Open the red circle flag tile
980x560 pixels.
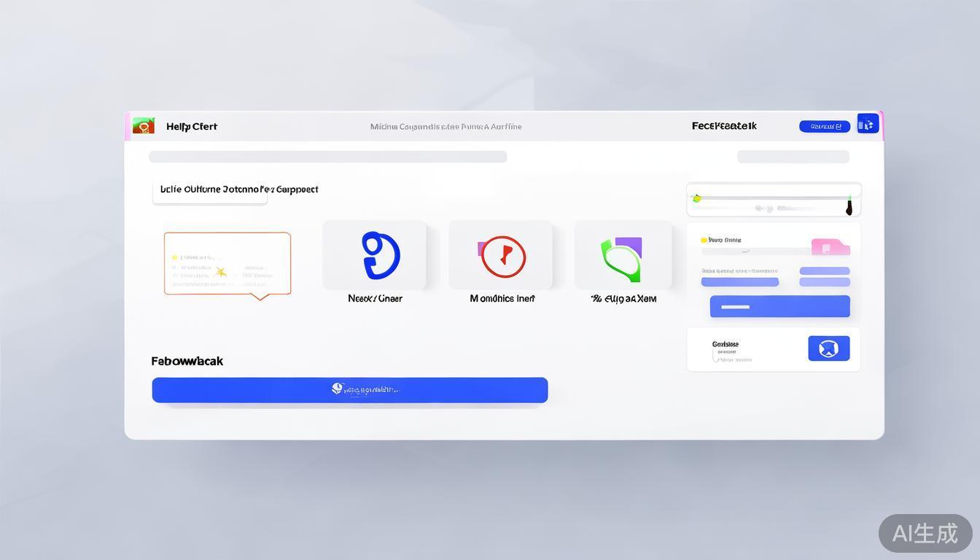tap(502, 256)
